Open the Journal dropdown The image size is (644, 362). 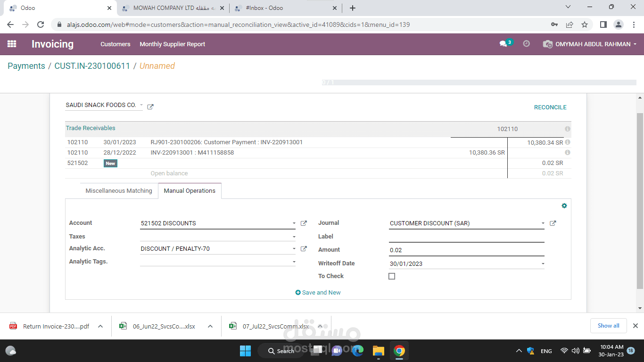point(543,223)
